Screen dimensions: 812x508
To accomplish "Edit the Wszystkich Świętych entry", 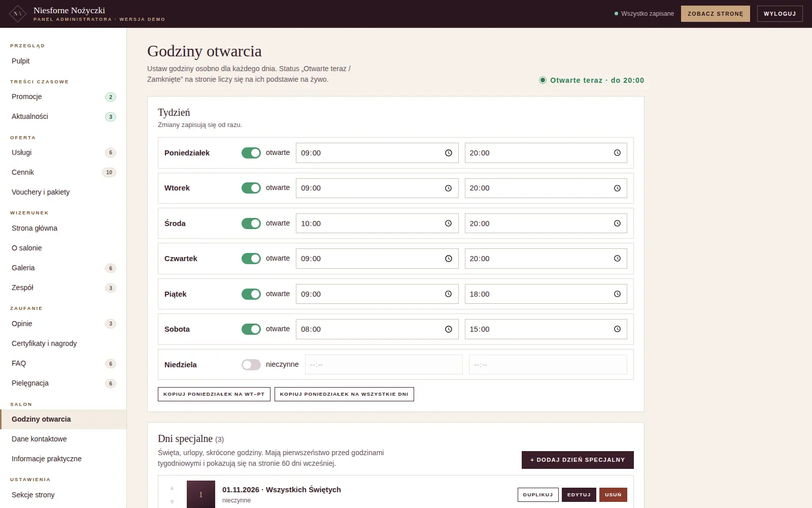I will (x=579, y=495).
